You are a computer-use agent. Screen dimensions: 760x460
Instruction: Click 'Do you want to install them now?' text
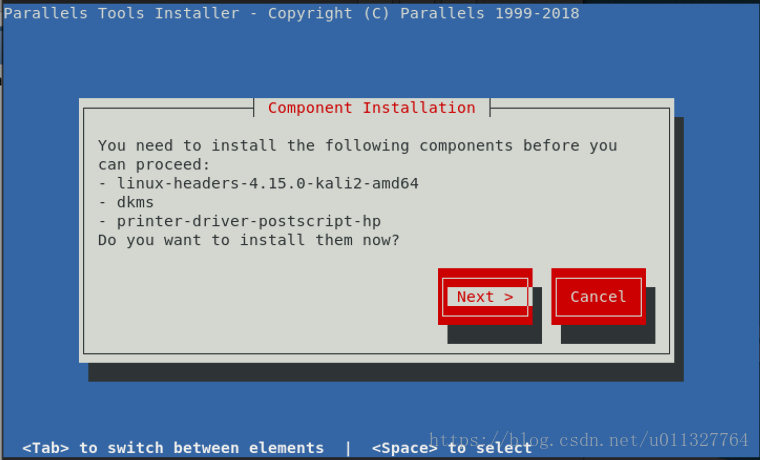pos(249,240)
